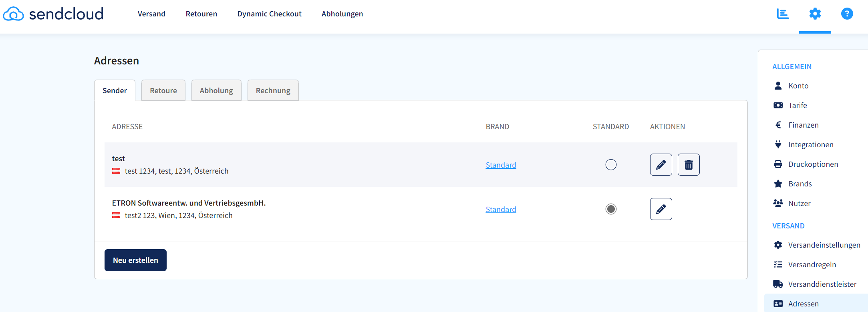
Task: Click the Neu erstellen button
Action: [135, 260]
